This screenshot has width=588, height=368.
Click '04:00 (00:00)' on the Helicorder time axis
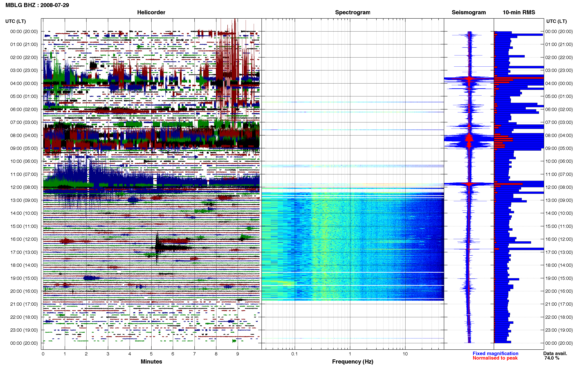(24, 83)
